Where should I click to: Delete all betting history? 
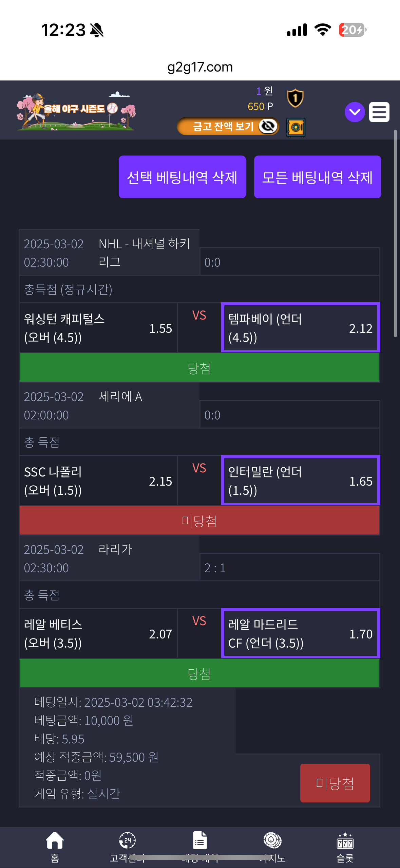pyautogui.click(x=318, y=177)
